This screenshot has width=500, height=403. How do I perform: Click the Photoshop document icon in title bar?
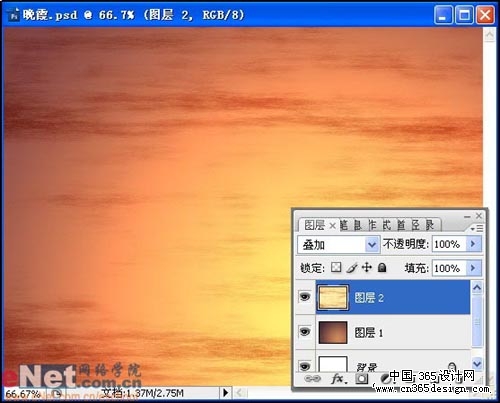(13, 15)
